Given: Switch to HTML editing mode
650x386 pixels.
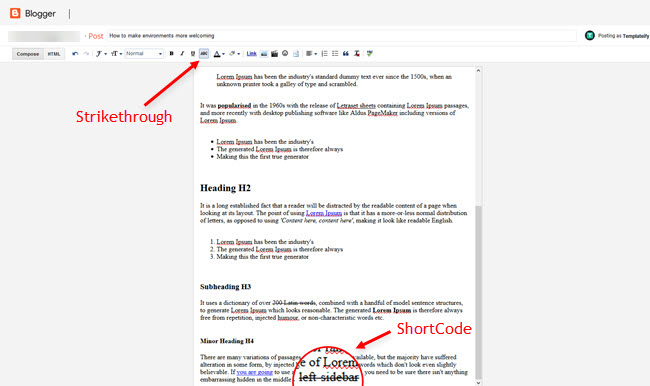Looking at the screenshot, I should point(54,54).
